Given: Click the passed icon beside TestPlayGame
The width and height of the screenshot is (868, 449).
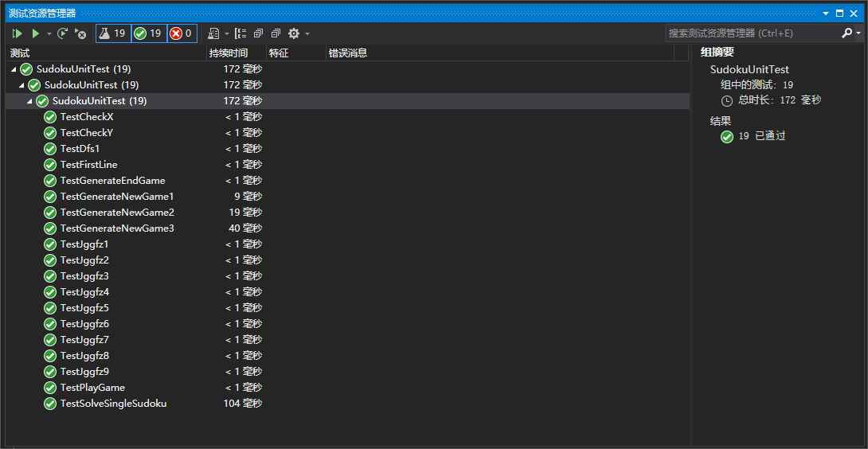Looking at the screenshot, I should pos(50,388).
